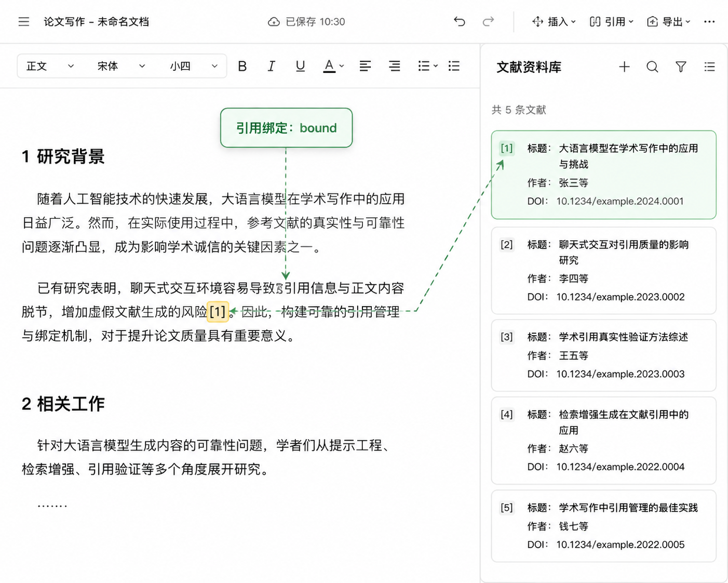Open the hamburger menu icon
728x583 pixels.
(x=24, y=22)
